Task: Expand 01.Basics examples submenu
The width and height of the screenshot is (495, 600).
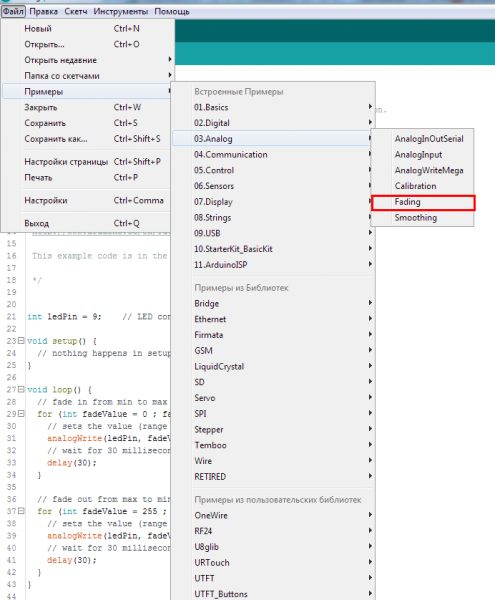Action: [273, 108]
